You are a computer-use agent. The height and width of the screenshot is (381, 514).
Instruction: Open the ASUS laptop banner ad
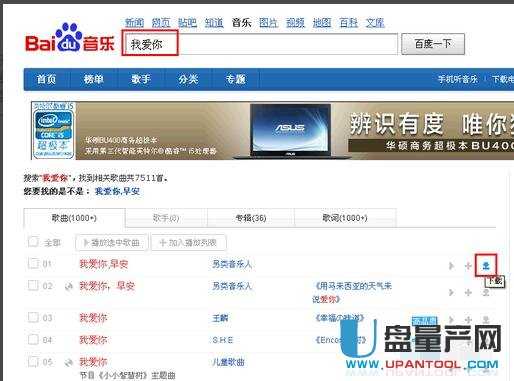[x=272, y=131]
